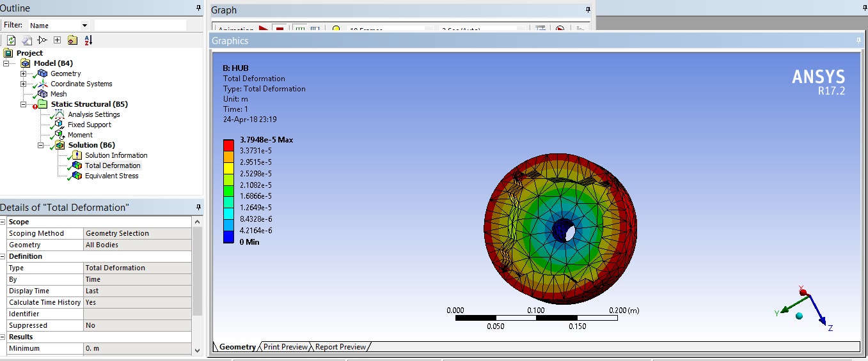Play the animation in Graph toolbar
Viewport: 868px width, 361px height.
pyautogui.click(x=263, y=29)
